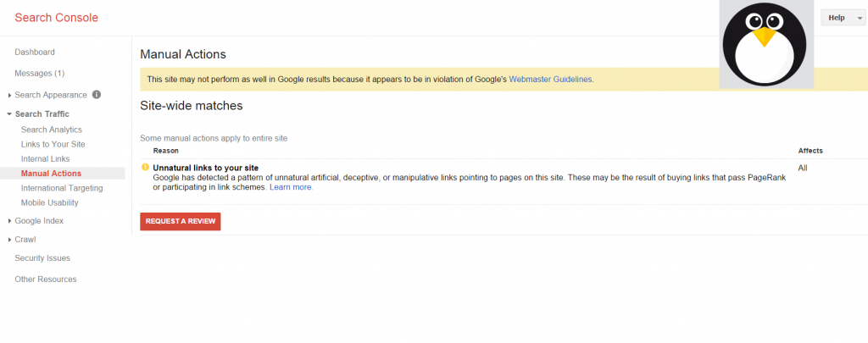Click the Reason column header
The image size is (868, 343).
166,151
